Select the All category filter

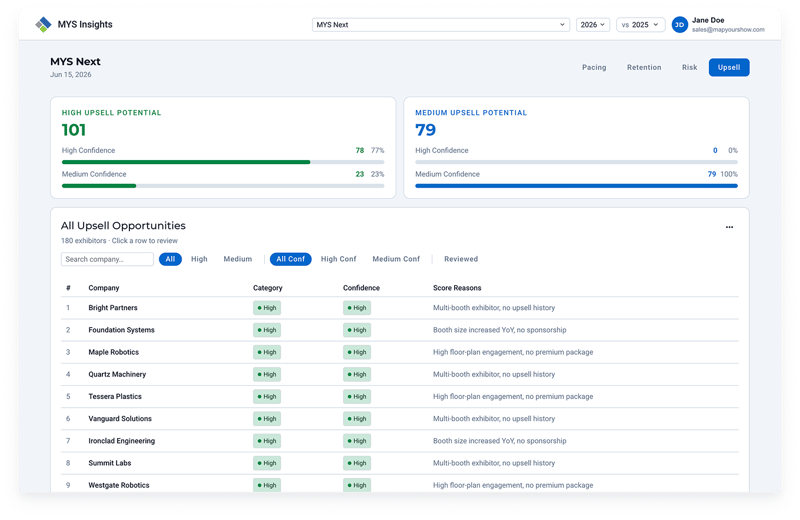170,259
